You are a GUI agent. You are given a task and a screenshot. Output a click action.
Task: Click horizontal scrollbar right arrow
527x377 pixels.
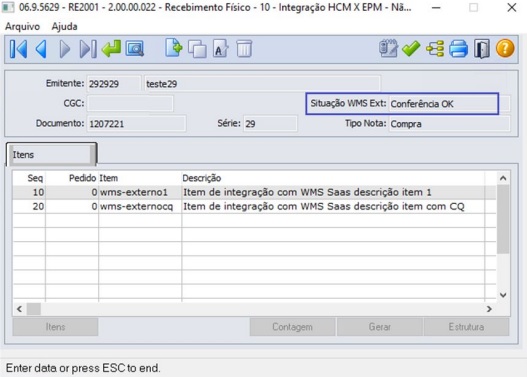click(x=489, y=308)
